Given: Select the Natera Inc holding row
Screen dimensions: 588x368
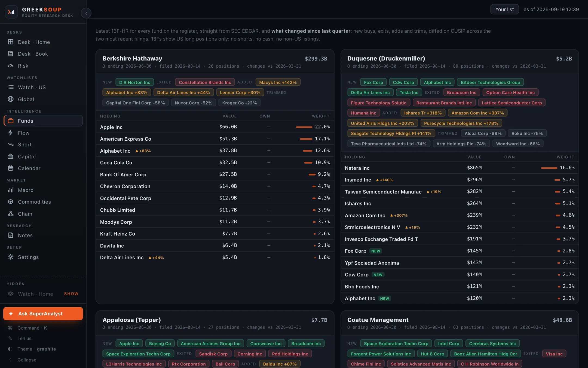Looking at the screenshot, I should (460, 168).
